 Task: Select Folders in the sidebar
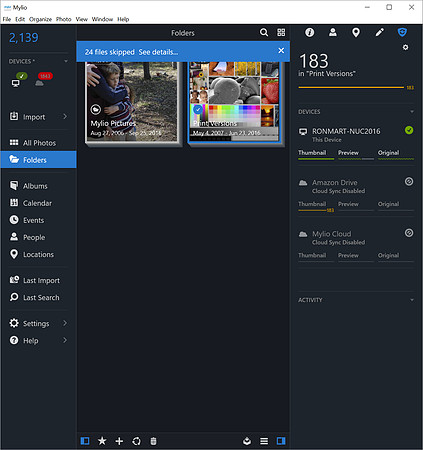[x=38, y=160]
